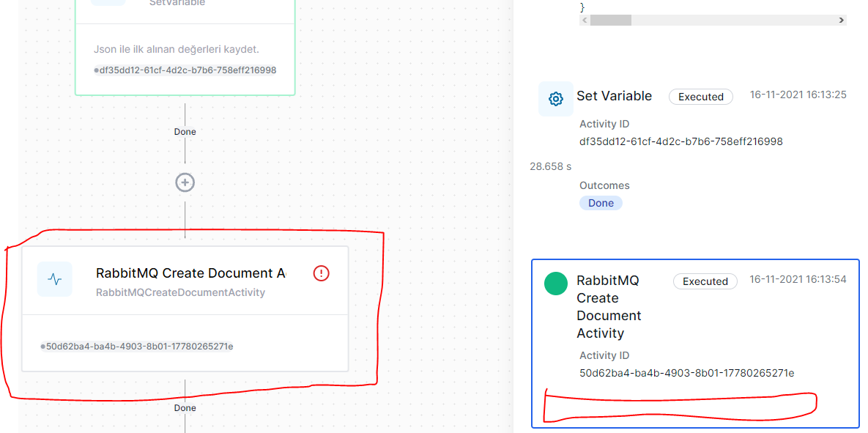Click the Set Variable gear icon

click(x=555, y=99)
